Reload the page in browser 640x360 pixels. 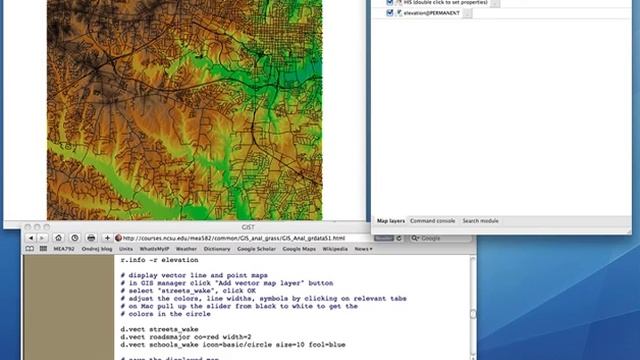click(x=399, y=238)
